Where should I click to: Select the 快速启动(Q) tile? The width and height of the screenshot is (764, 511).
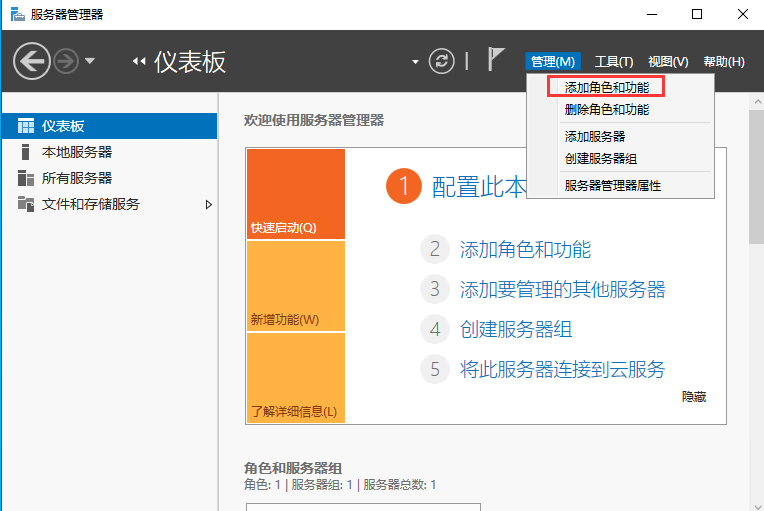(296, 194)
